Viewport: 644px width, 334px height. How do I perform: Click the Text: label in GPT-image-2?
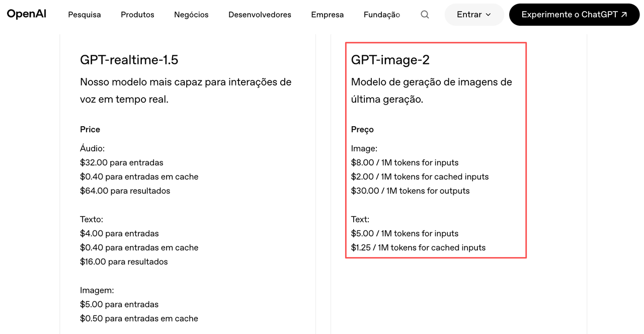pos(360,219)
